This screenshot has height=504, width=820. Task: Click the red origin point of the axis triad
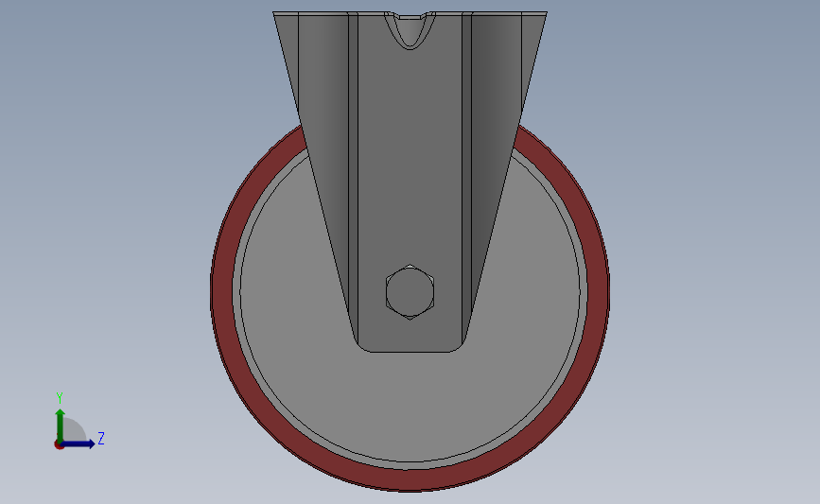click(x=59, y=444)
